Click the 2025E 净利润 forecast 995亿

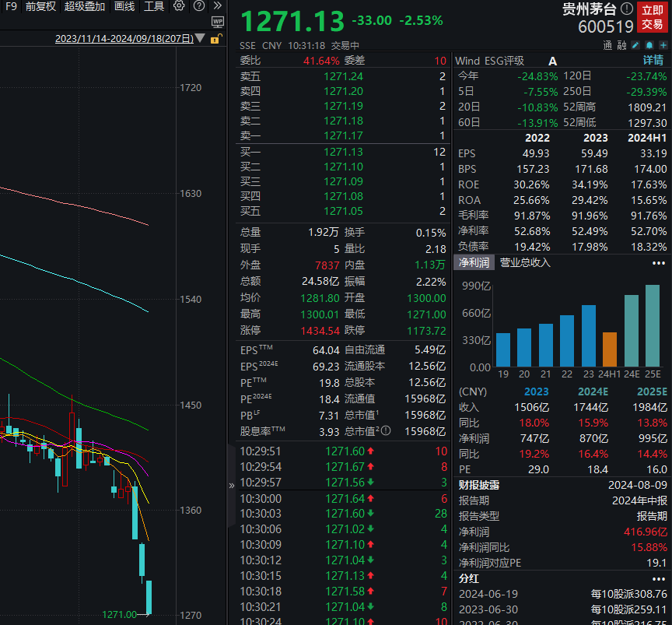pyautogui.click(x=652, y=438)
